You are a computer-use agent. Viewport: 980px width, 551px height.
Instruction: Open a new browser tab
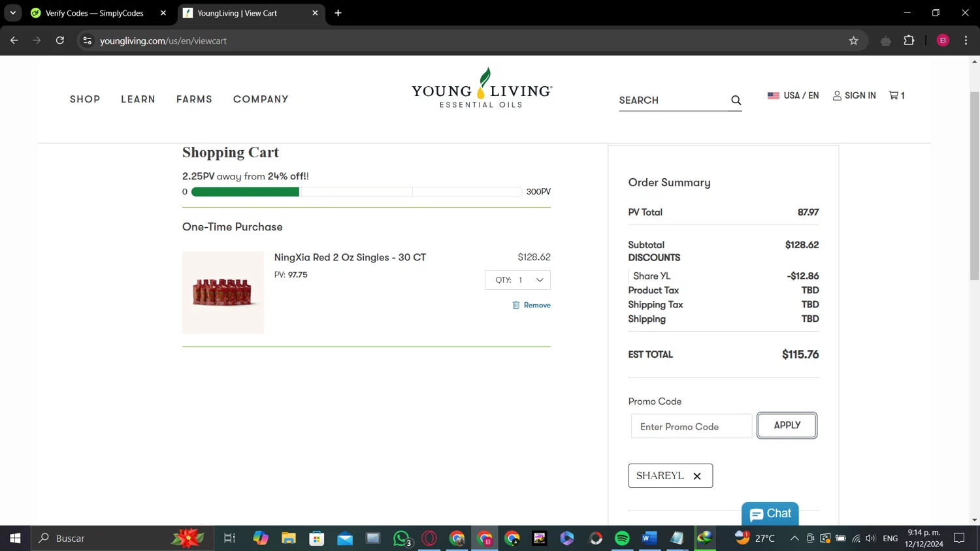(338, 13)
